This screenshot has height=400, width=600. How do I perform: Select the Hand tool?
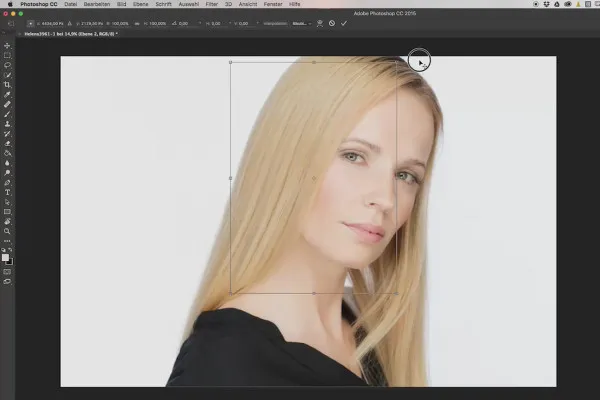point(7,222)
